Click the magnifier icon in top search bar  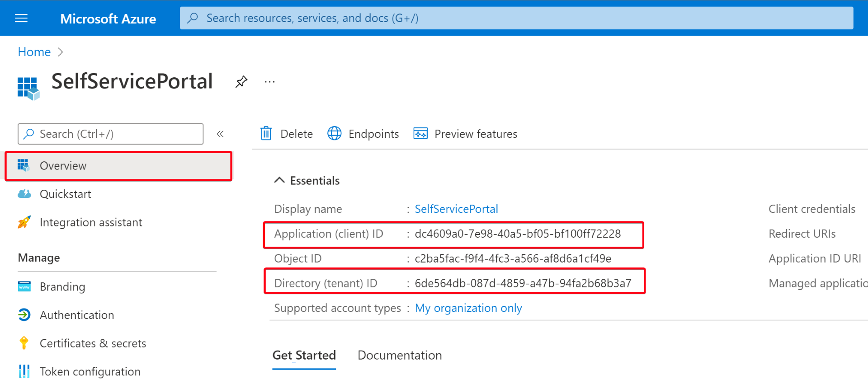[x=193, y=18]
